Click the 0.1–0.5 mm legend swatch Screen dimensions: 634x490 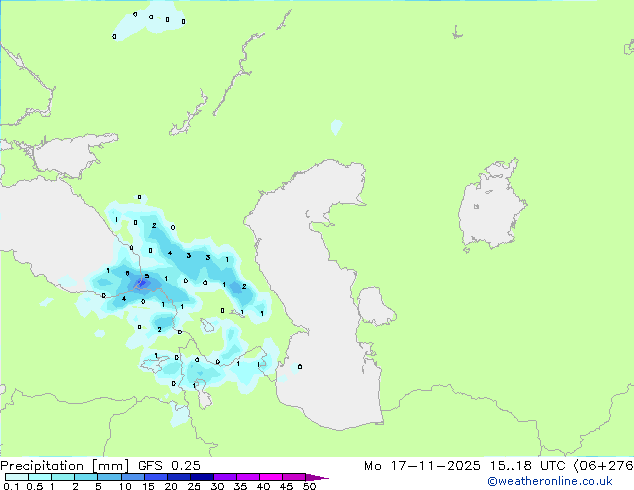click(17, 477)
